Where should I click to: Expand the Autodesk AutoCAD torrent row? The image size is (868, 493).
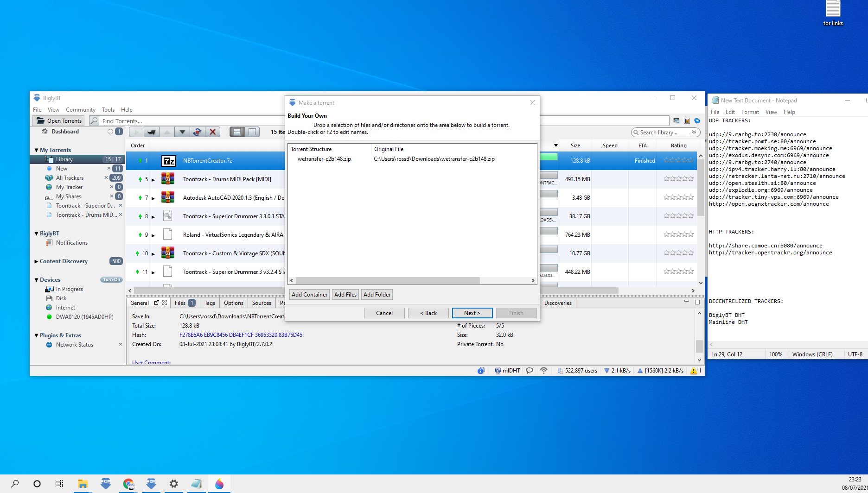coord(153,198)
